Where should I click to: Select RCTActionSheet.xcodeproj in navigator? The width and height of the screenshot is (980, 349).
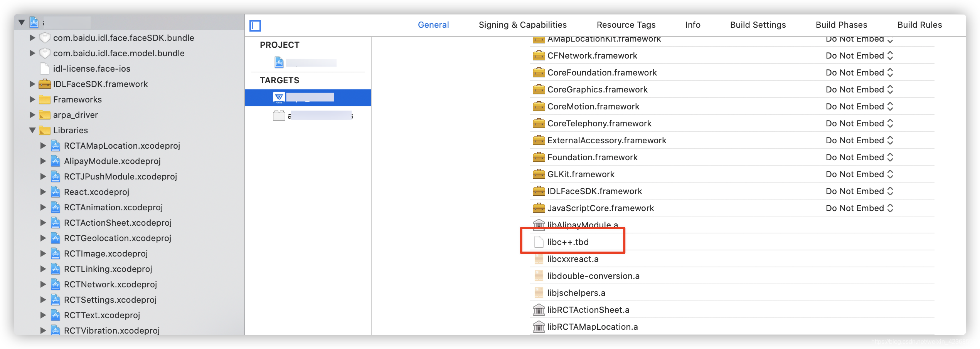(x=118, y=223)
